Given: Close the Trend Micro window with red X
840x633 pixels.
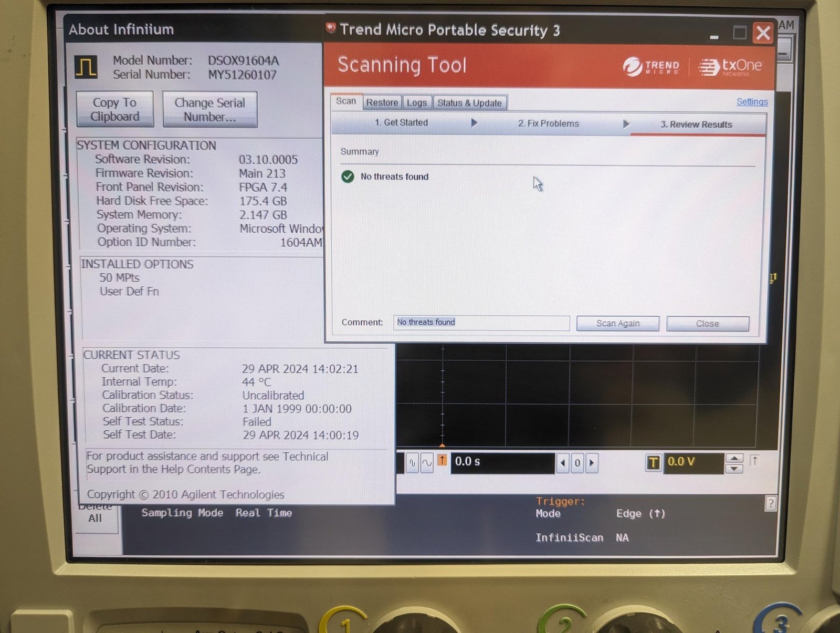Looking at the screenshot, I should [763, 33].
